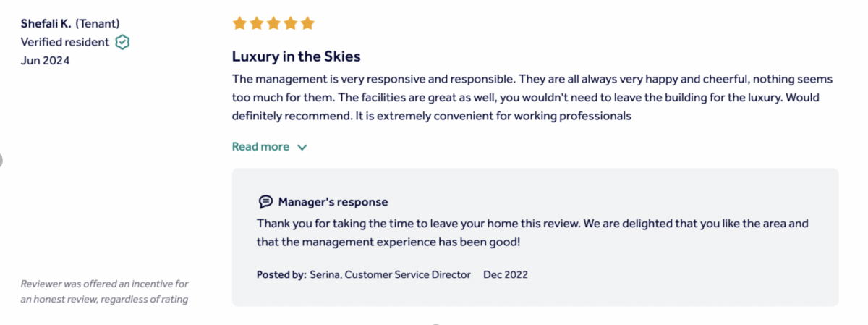The height and width of the screenshot is (325, 868).
Task: Click the Dec 2022 response date
Action: [x=506, y=274]
